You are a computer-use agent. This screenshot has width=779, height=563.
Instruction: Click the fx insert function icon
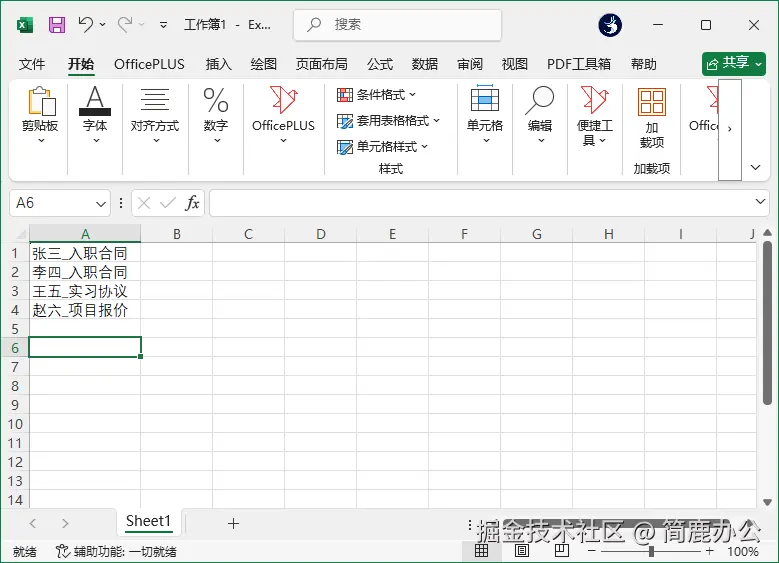(192, 203)
